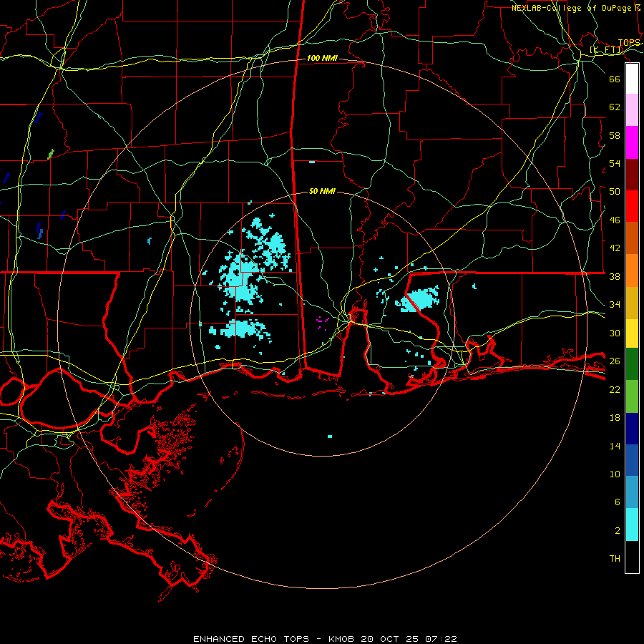Click the '46' legend value
This screenshot has width=644, height=644.
tap(615, 220)
